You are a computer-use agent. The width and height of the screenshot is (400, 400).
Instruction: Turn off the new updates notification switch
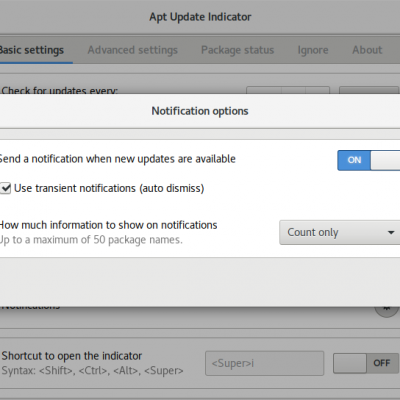coord(369,160)
